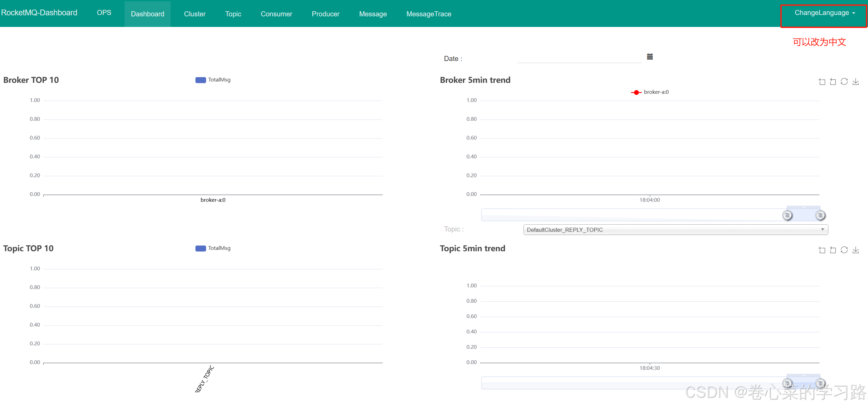868x406 pixels.
Task: Switch to the Cluster tab
Action: click(194, 14)
